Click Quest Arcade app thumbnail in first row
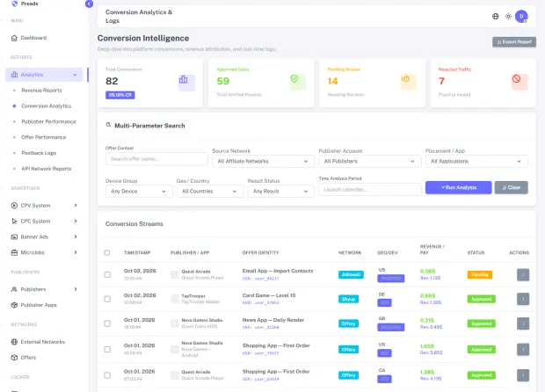Image resolution: width=545 pixels, height=392 pixels. (x=175, y=274)
